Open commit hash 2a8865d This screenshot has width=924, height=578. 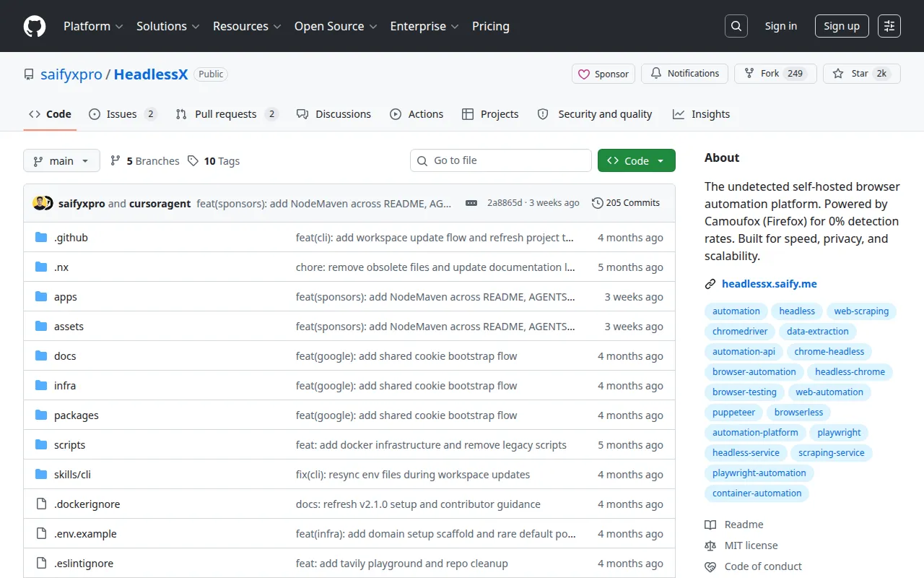(x=505, y=203)
